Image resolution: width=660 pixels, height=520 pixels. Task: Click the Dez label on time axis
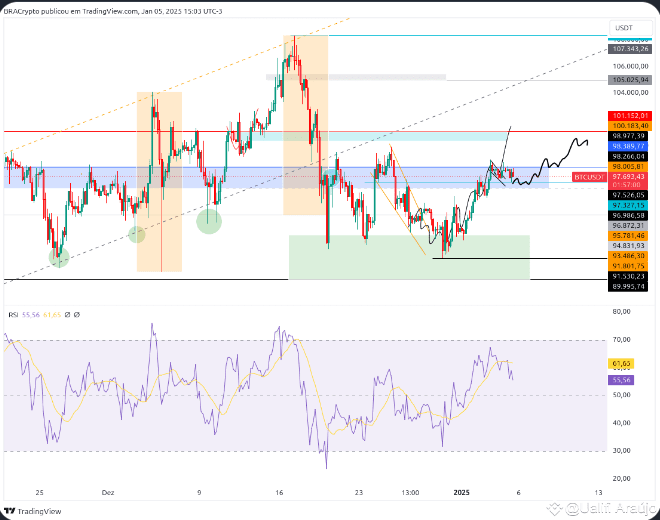(108, 493)
